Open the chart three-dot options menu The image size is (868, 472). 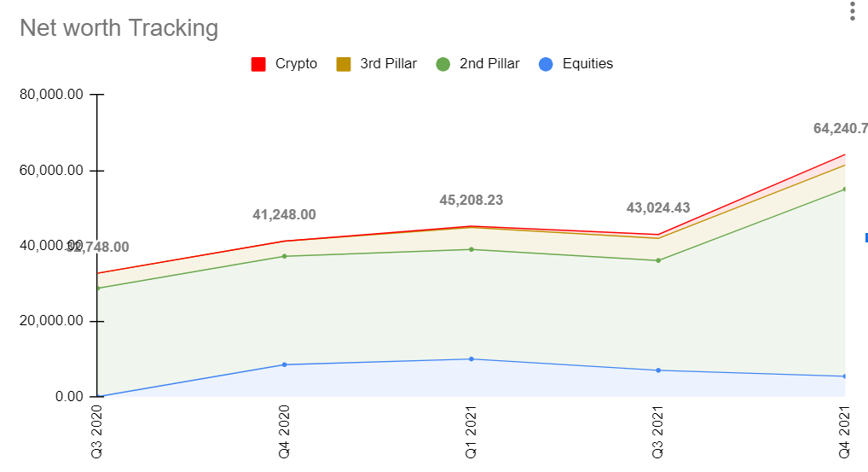click(x=851, y=12)
